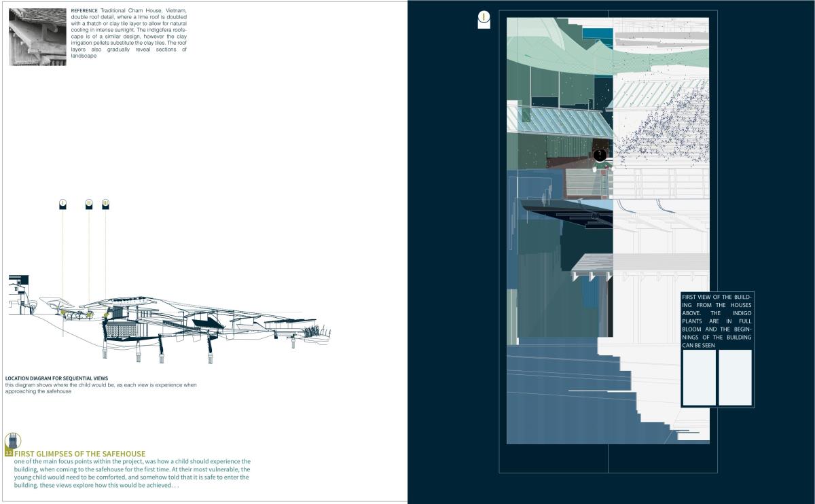Screen dimensions: 815x504
Task: Click view marker II above the section
Action: click(89, 204)
